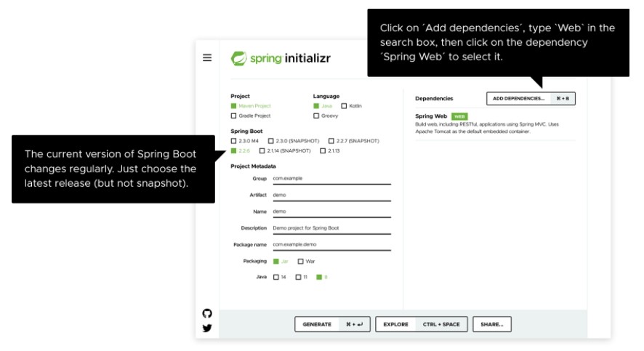Choose Java language option

pos(323,106)
